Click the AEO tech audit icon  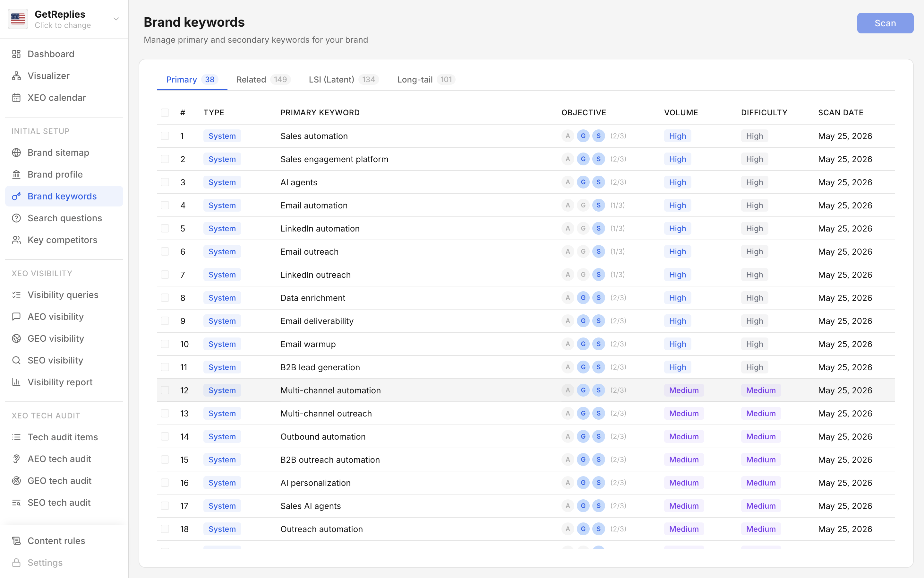point(16,459)
